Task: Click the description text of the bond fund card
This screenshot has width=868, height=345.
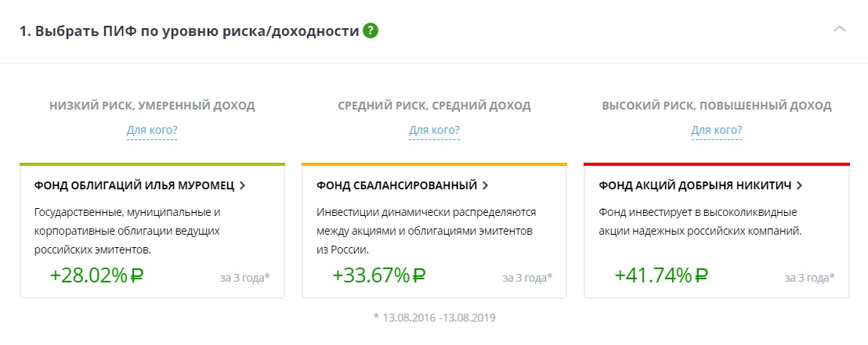Action: click(128, 231)
